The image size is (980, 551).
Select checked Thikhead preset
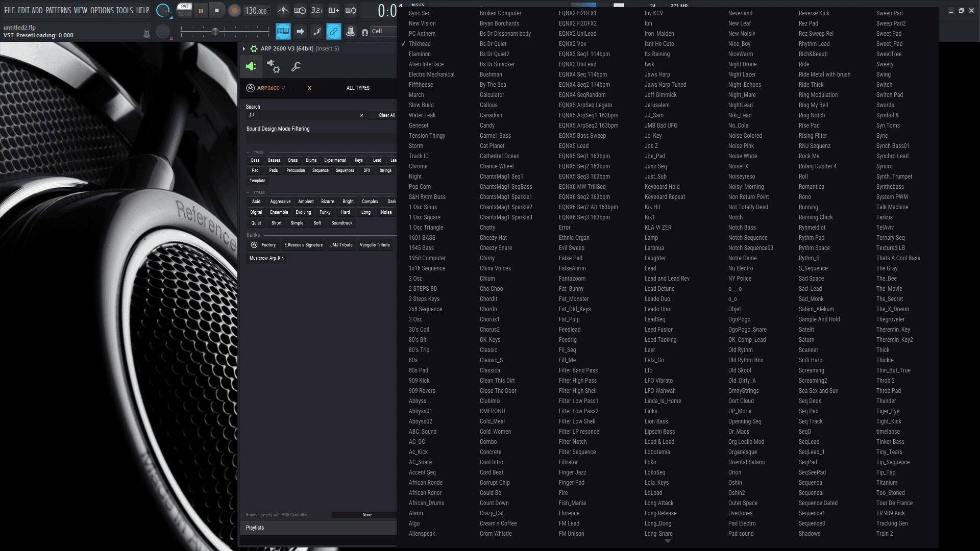[x=420, y=44]
